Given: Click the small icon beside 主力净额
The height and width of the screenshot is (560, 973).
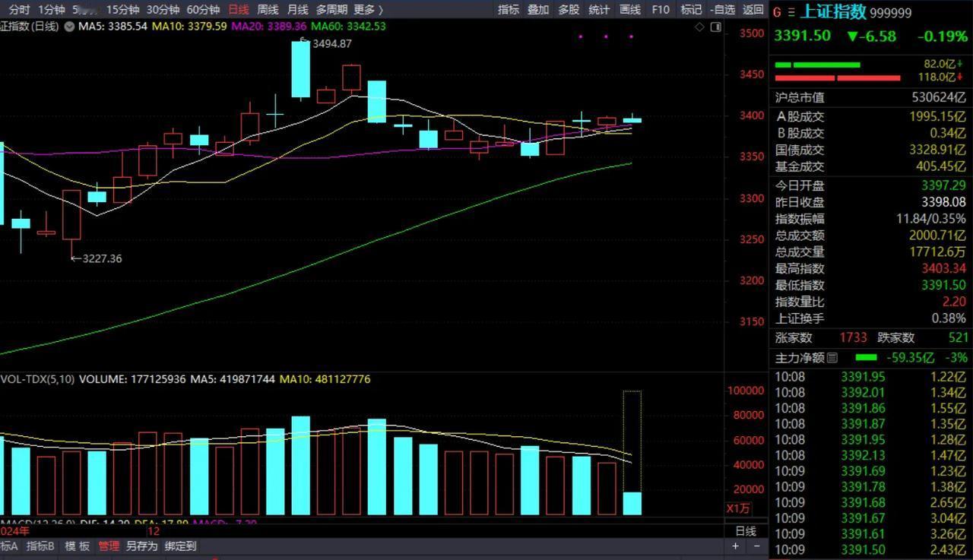Looking at the screenshot, I should pyautogui.click(x=832, y=357).
